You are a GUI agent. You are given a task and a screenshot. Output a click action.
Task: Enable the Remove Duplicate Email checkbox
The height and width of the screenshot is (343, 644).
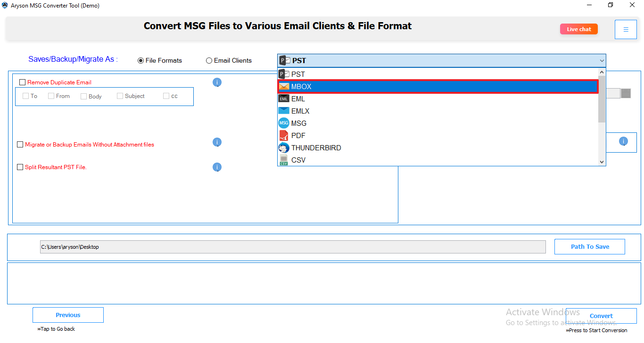click(x=22, y=82)
